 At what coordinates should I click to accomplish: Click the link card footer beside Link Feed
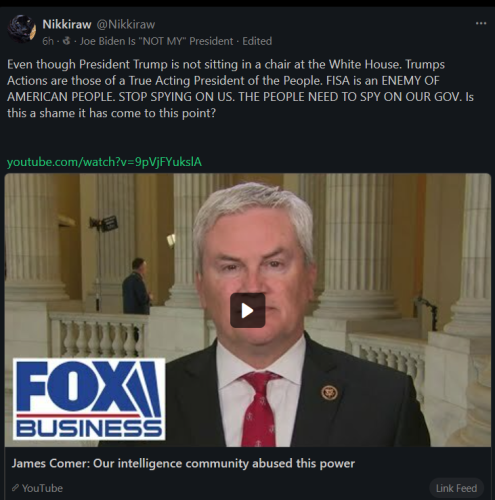tap(245, 488)
